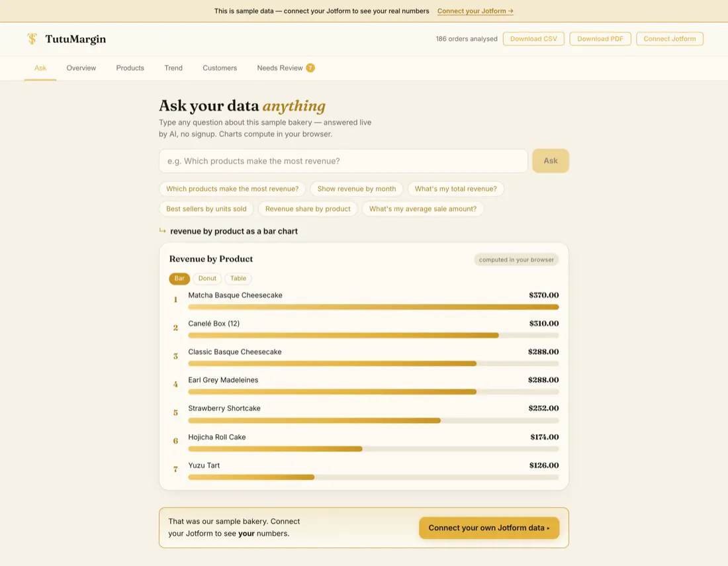
Task: Click the Matcha Basque Cheesecake revenue bar
Action: click(x=373, y=307)
